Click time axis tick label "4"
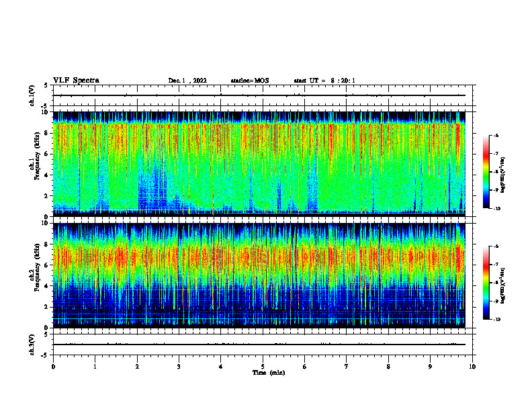532x411 pixels. tap(221, 367)
